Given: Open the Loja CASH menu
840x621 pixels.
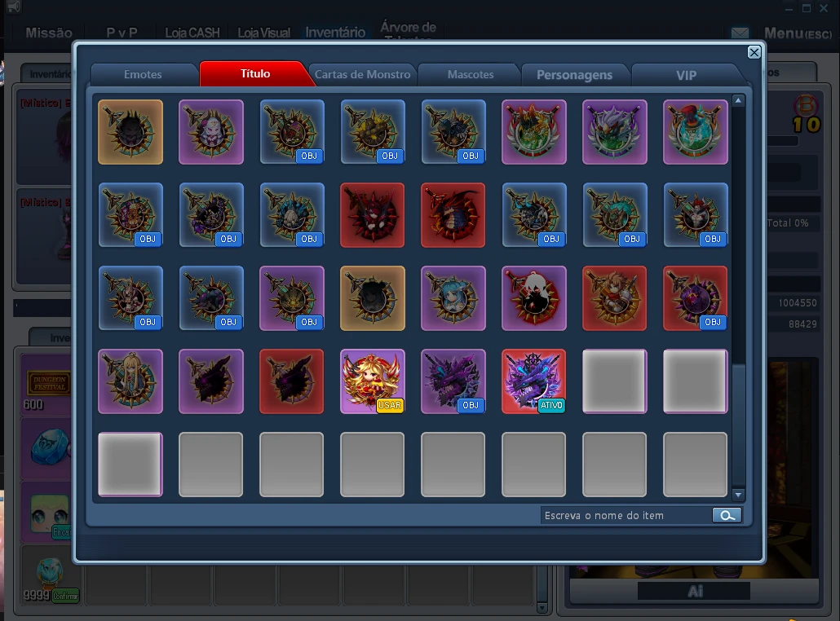Looking at the screenshot, I should coord(192,33).
